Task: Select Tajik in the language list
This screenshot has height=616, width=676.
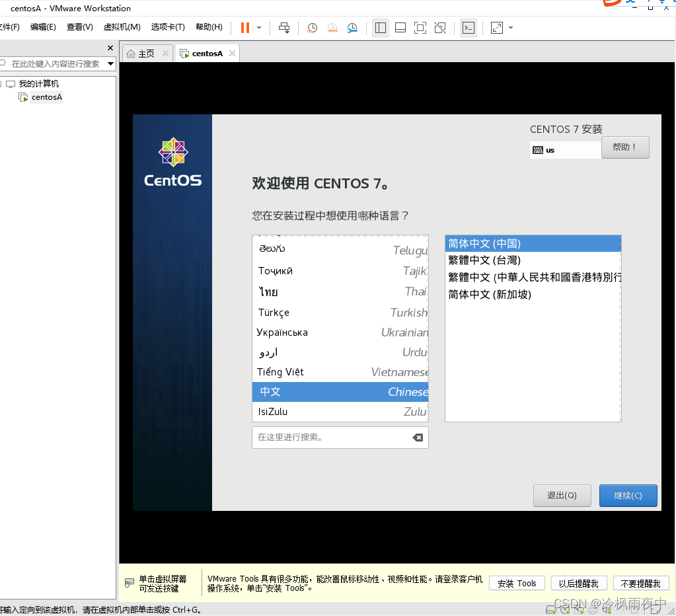Action: 340,271
